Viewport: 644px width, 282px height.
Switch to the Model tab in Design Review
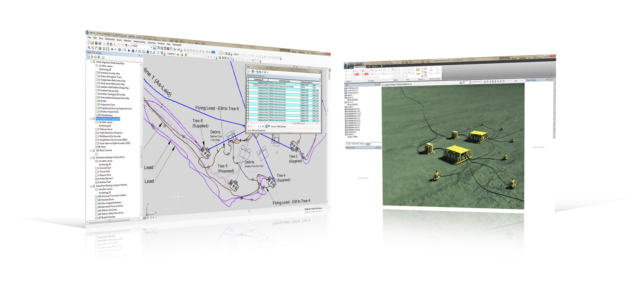pos(368,144)
